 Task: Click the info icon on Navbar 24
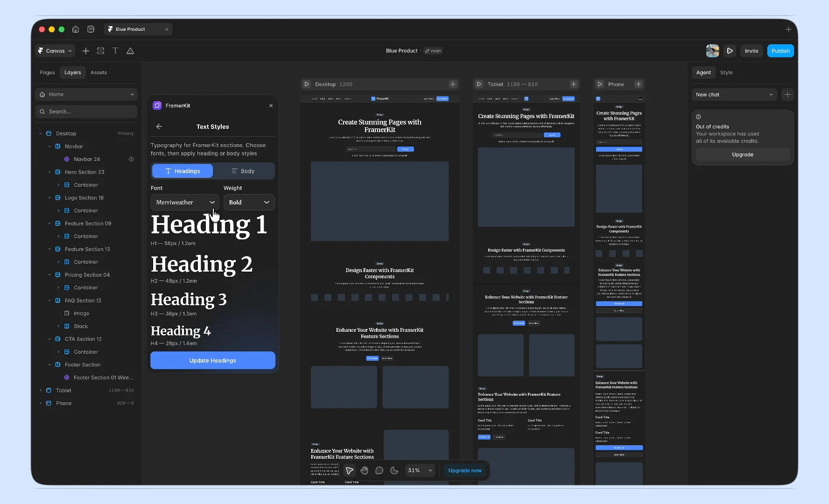point(131,159)
